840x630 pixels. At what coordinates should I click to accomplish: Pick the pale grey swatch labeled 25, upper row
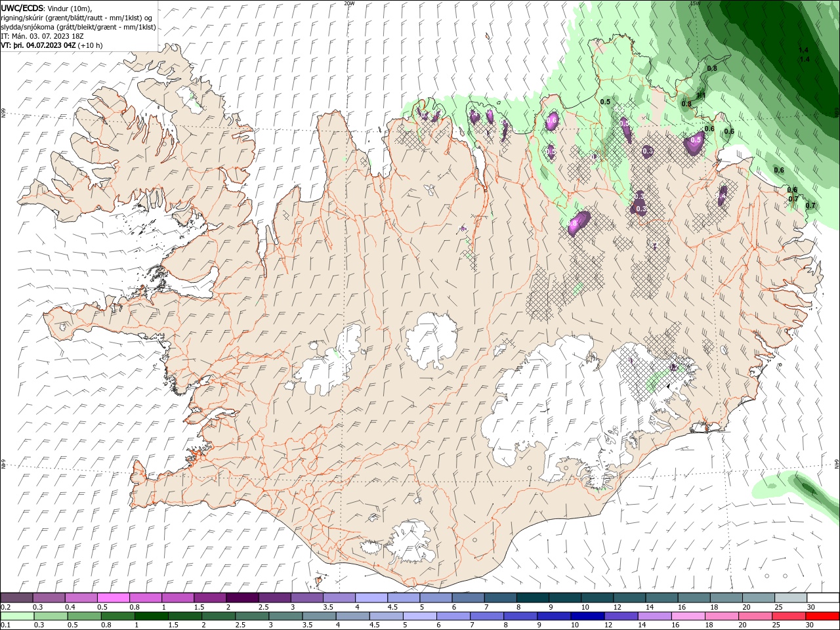pos(791,598)
